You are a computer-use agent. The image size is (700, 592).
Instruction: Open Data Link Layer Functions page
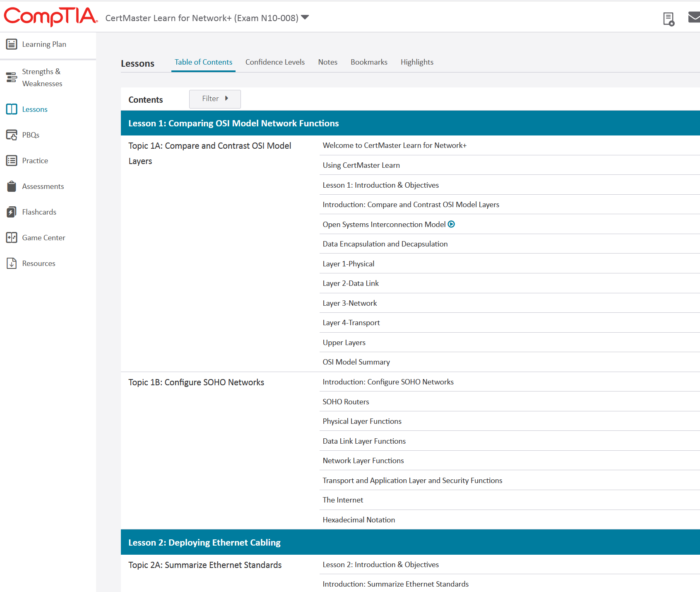pos(364,441)
